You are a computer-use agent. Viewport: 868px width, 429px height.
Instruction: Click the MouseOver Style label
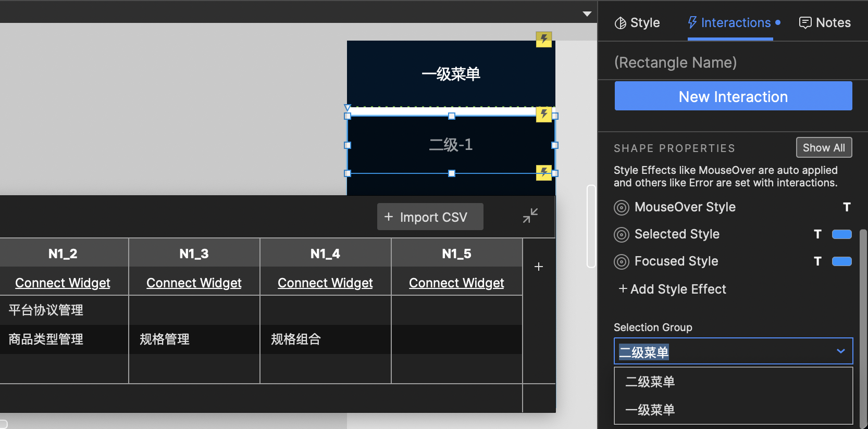[x=685, y=207]
